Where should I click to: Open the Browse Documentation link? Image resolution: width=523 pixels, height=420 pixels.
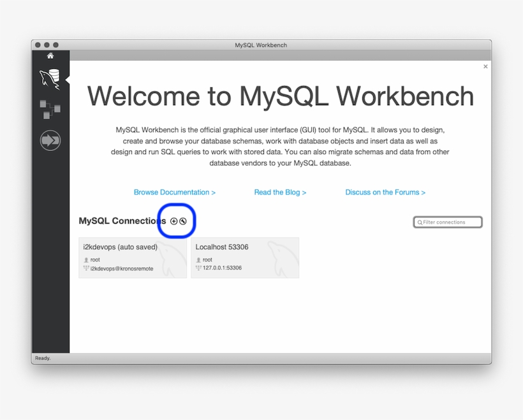(x=175, y=192)
